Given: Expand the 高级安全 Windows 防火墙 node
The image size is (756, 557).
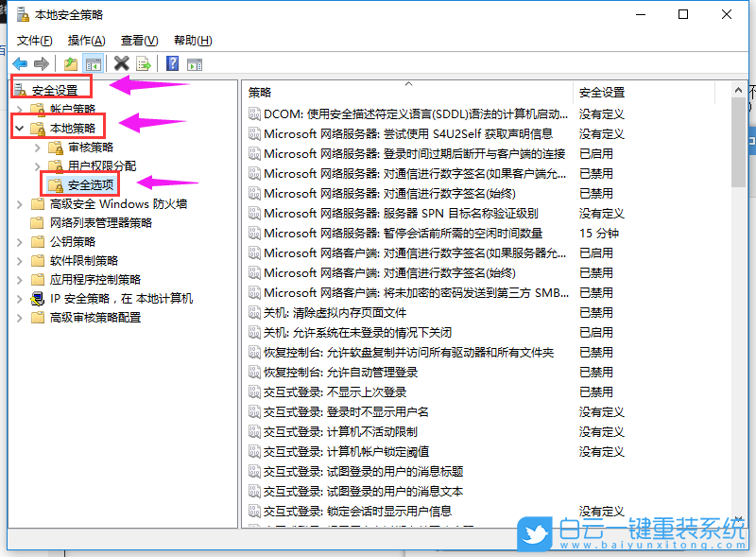Looking at the screenshot, I should tap(21, 202).
